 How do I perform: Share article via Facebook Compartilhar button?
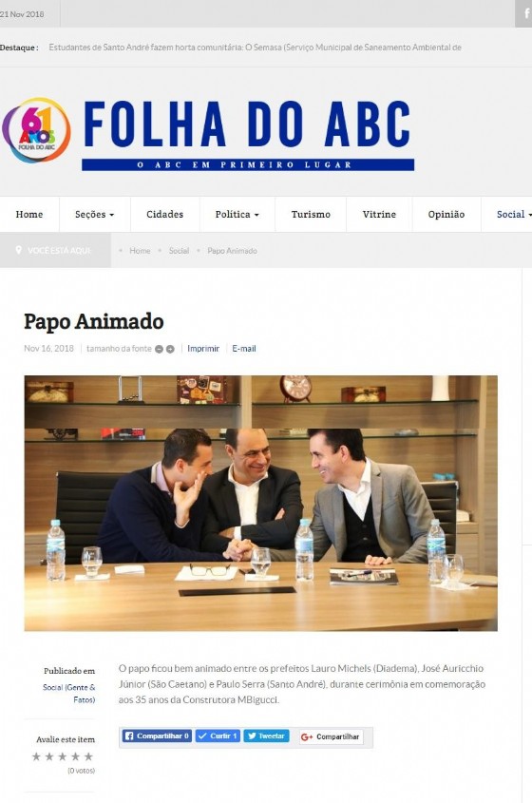point(157,736)
